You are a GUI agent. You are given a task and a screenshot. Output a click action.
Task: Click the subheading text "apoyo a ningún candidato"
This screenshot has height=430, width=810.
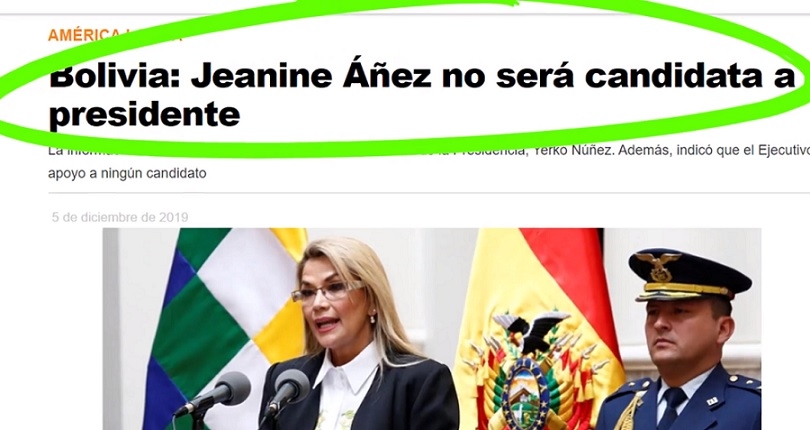(x=127, y=173)
